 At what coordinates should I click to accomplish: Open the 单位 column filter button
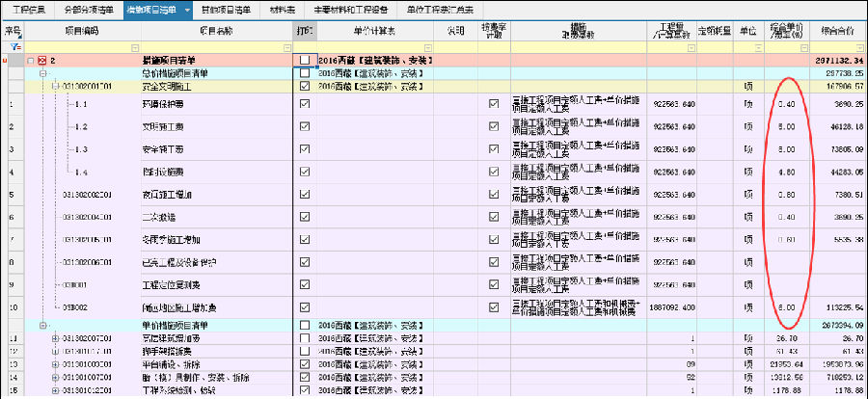[757, 46]
